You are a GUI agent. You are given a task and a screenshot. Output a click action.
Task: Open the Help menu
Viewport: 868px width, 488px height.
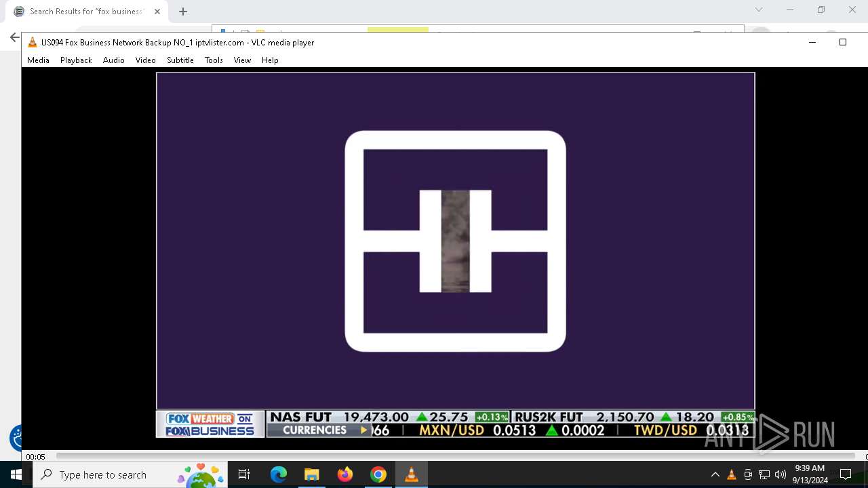270,60
